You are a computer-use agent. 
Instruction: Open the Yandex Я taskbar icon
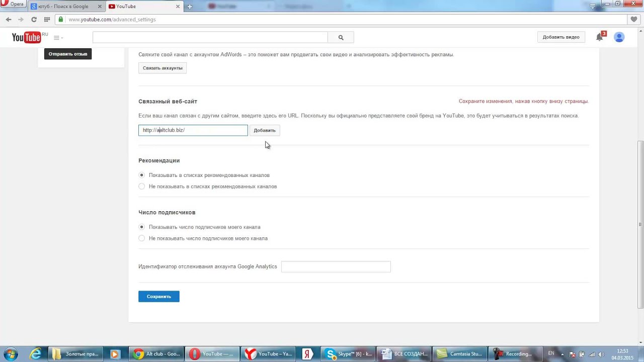307,354
